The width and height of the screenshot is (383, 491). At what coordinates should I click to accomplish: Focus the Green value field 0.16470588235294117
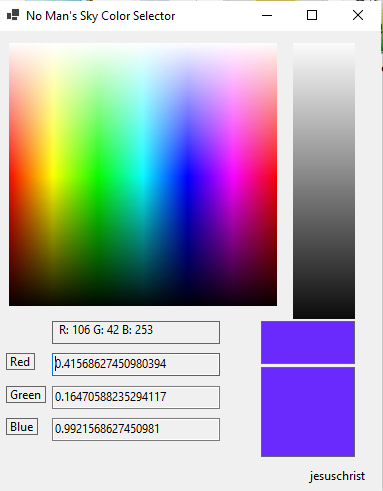(x=136, y=397)
